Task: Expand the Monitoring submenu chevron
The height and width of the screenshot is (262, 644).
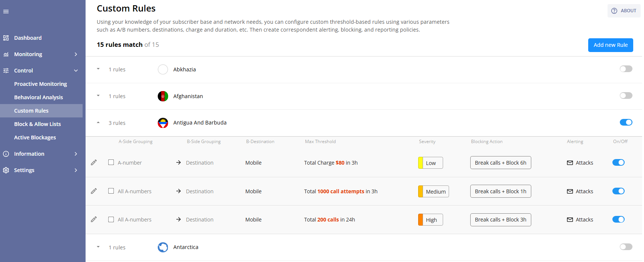Action: point(76,54)
